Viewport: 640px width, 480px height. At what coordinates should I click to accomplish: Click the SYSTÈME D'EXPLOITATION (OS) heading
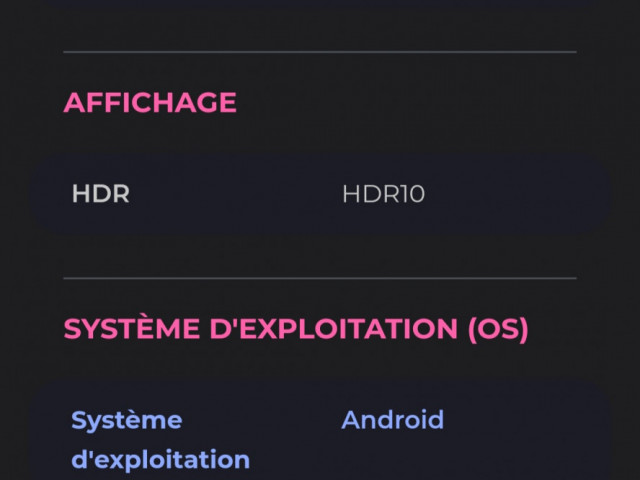[296, 329]
